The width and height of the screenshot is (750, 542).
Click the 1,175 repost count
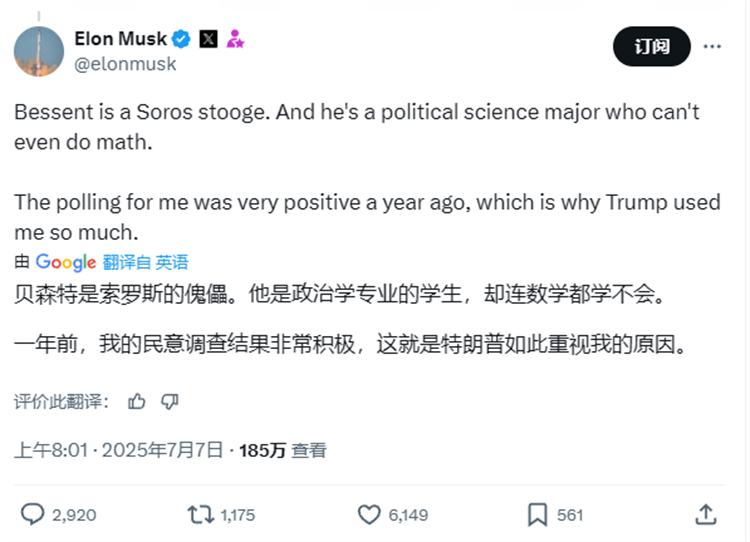point(237,515)
